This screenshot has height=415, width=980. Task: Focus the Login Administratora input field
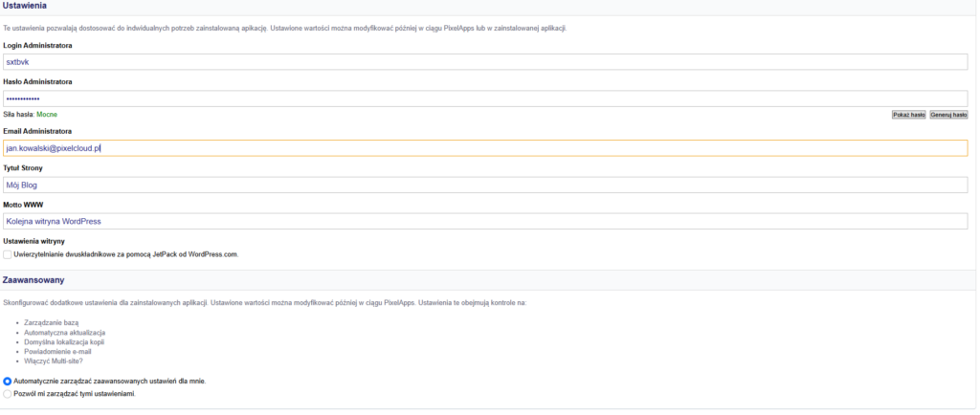click(x=485, y=61)
